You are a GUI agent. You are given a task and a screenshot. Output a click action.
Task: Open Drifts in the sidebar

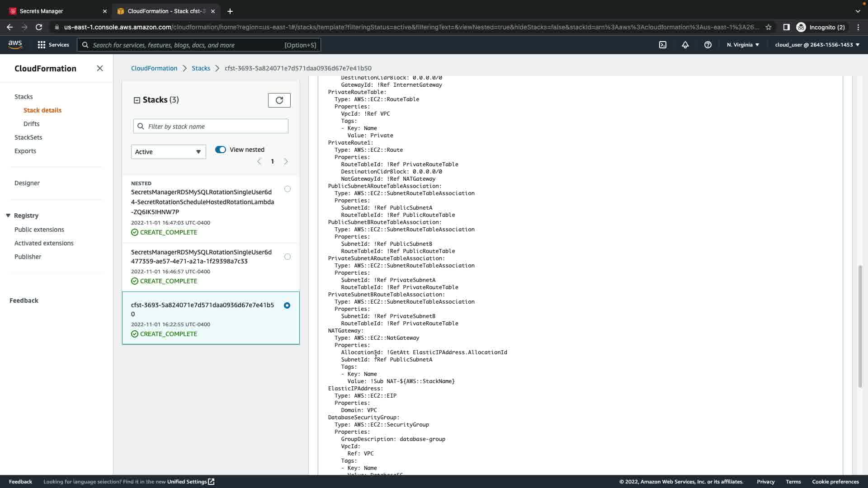pyautogui.click(x=31, y=124)
